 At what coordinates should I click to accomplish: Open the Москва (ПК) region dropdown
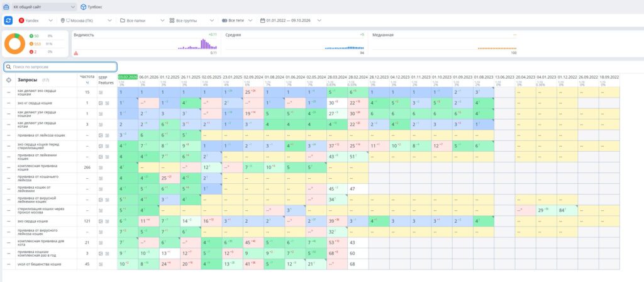point(86,20)
